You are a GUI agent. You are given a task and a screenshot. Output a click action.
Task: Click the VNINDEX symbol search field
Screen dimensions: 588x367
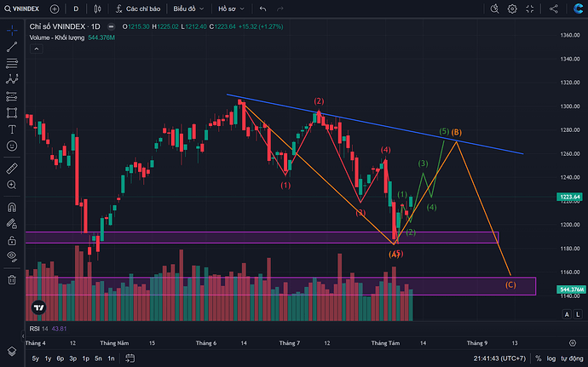point(22,9)
